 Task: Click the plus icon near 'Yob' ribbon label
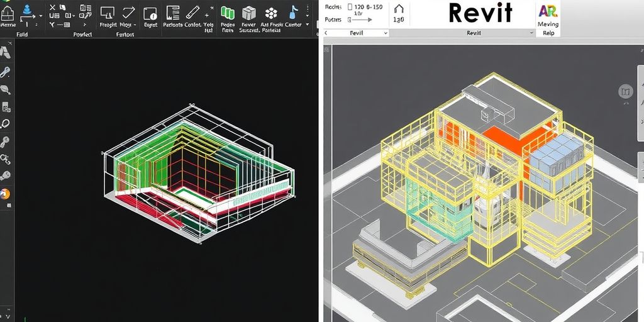[208, 15]
